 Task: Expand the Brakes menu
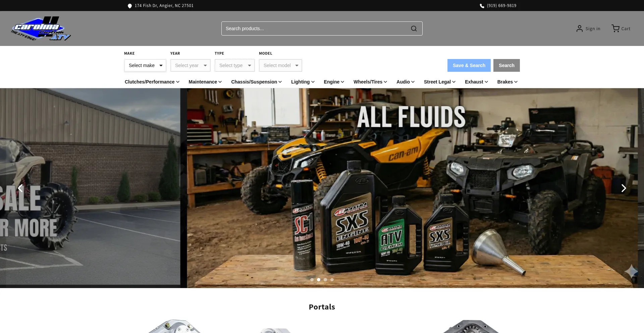[x=507, y=82]
